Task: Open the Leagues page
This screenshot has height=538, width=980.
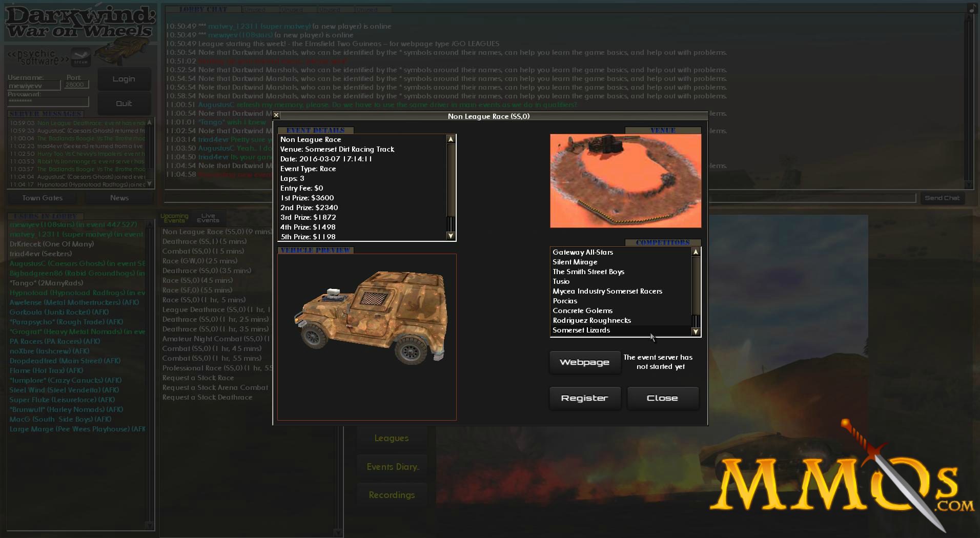Action: (392, 438)
